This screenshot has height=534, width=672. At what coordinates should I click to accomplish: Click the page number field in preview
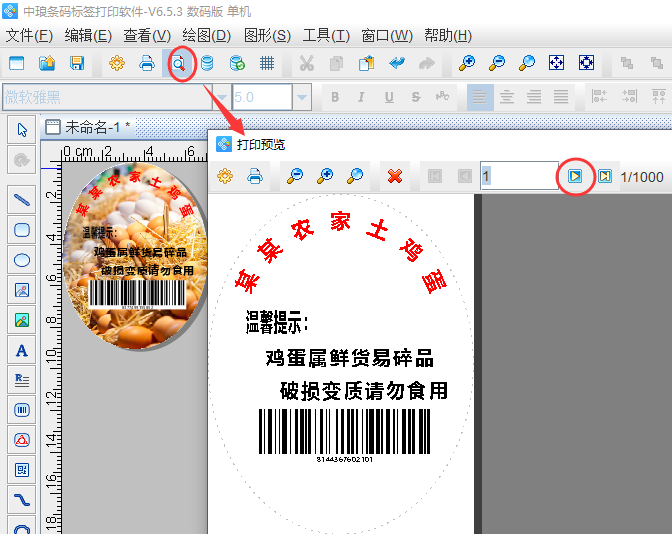click(519, 176)
